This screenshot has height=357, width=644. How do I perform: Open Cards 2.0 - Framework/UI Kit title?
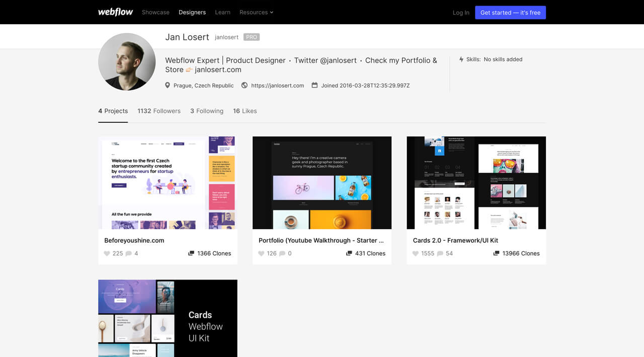(x=455, y=240)
